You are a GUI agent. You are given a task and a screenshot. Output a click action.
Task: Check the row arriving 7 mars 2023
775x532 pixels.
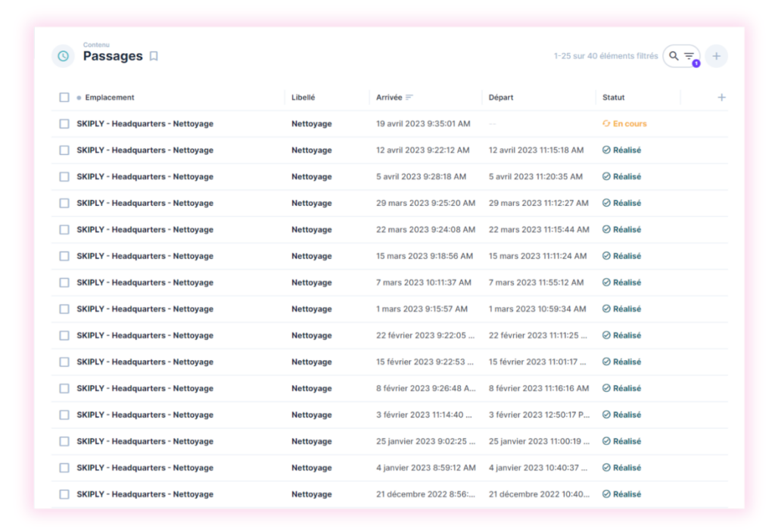[x=64, y=282]
